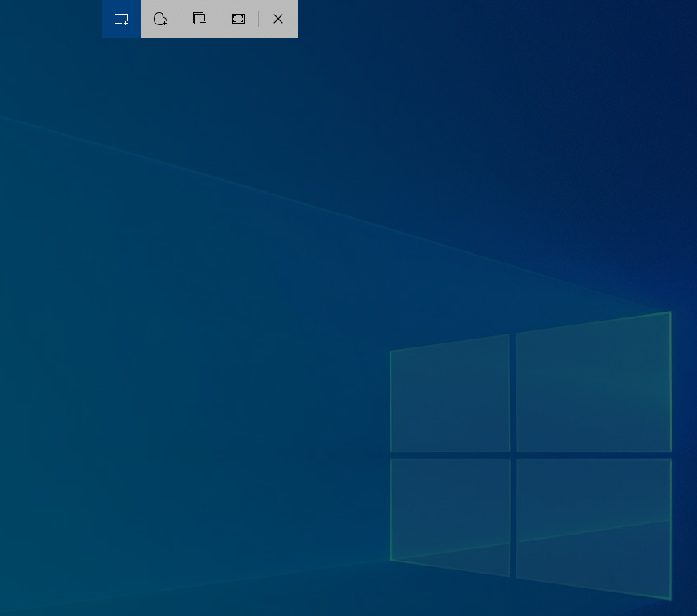Capture a Fullscreen Snip
This screenshot has width=697, height=616.
[238, 19]
